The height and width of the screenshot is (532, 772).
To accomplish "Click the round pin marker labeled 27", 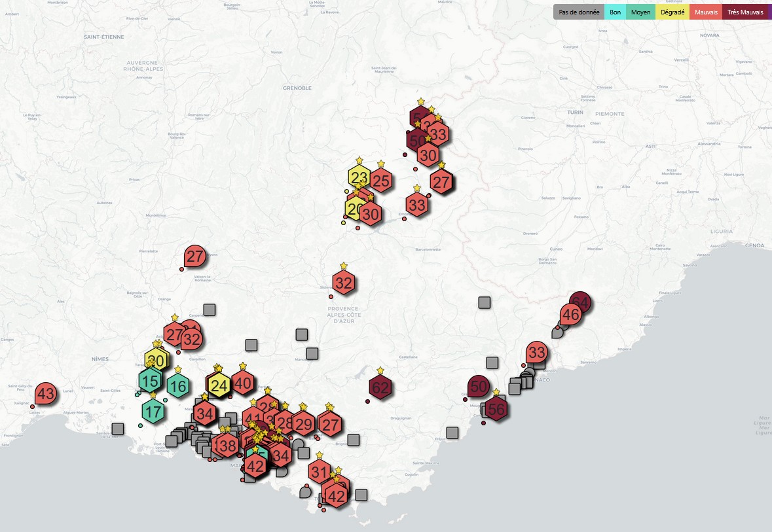I will [195, 257].
